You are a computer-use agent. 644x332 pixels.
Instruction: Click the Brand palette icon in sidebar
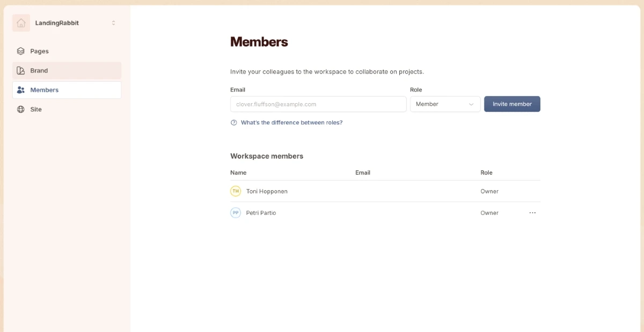(21, 70)
